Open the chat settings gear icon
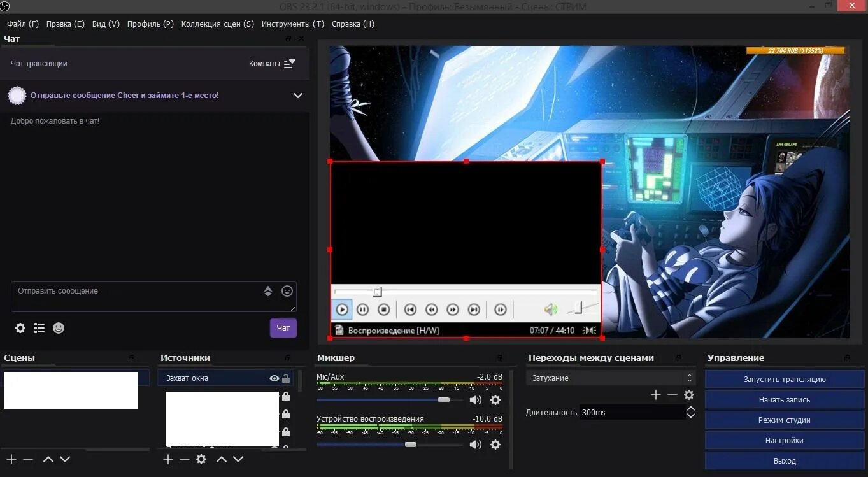This screenshot has width=868, height=477. (20, 328)
